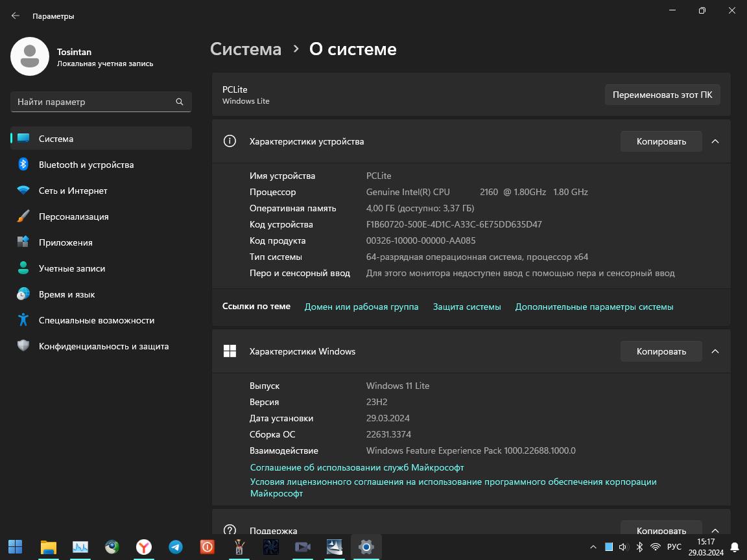Click the Система breadcrumb in the header
The height and width of the screenshot is (560, 747).
(x=246, y=49)
